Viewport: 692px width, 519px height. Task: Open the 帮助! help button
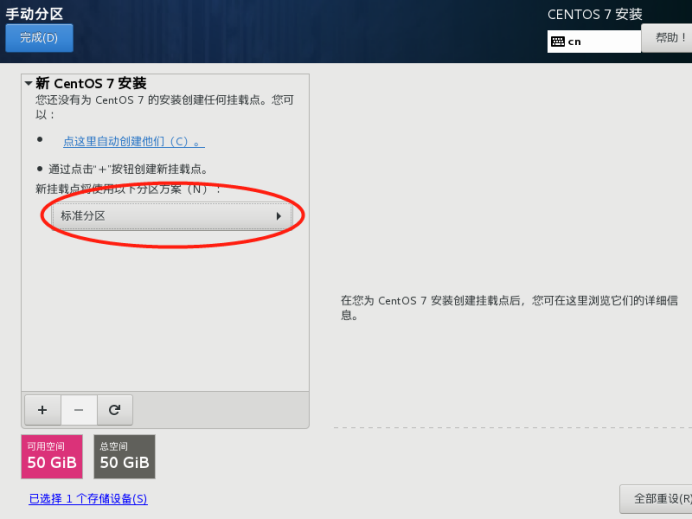pyautogui.click(x=667, y=38)
